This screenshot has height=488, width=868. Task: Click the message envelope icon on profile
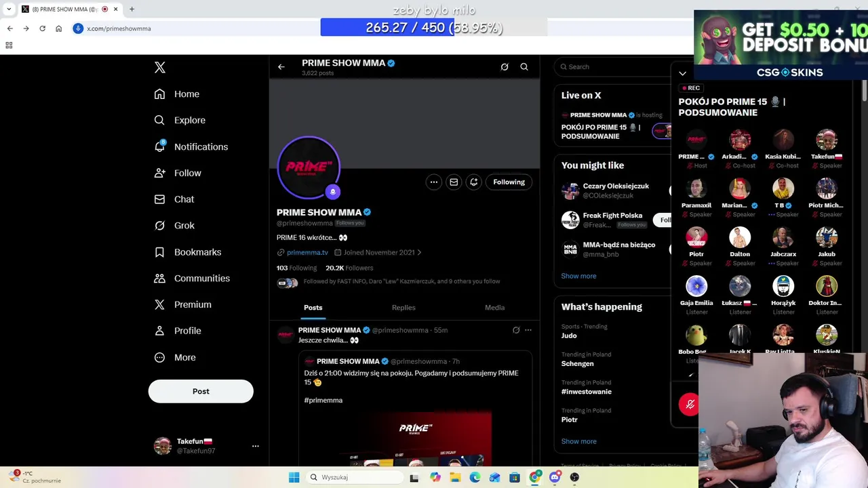pyautogui.click(x=454, y=182)
